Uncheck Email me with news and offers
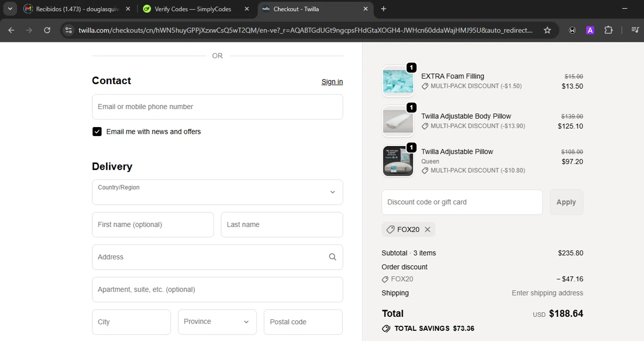The height and width of the screenshot is (341, 644). pyautogui.click(x=97, y=131)
